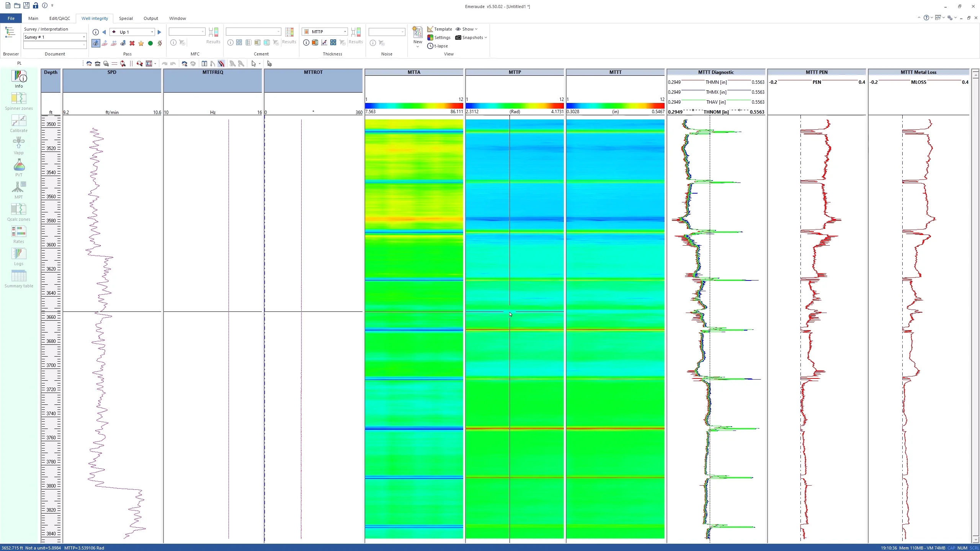Toggle the green status indicator in Pass group
The height and width of the screenshot is (551, 980).
click(150, 43)
